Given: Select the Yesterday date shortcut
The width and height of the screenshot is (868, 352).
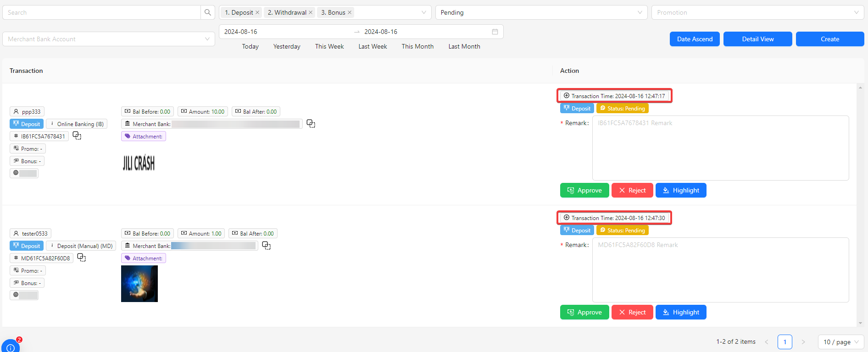Looking at the screenshot, I should click(287, 46).
